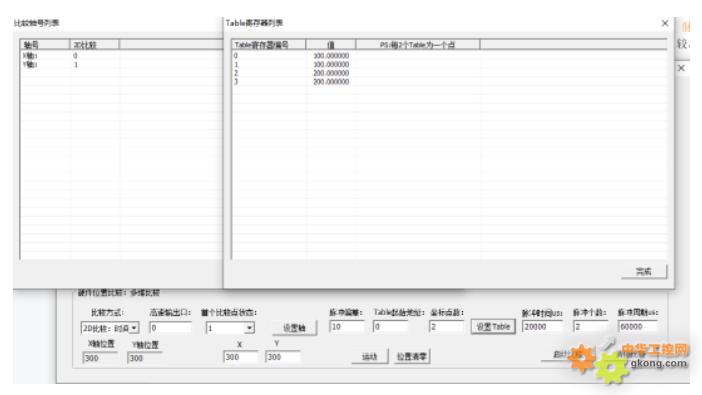Click the 位置清零 button
Viewport: 702px width, 395px height.
[x=412, y=357]
